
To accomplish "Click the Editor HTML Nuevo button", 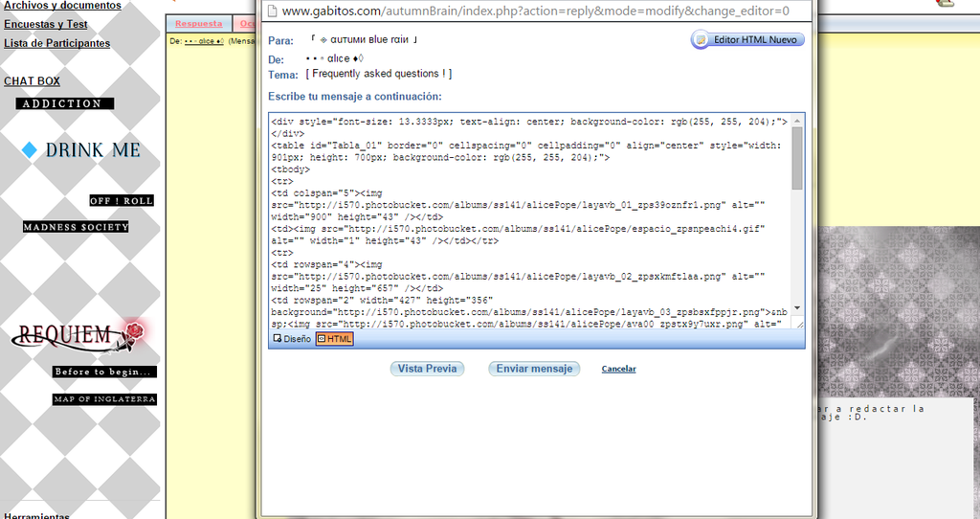I will click(747, 40).
